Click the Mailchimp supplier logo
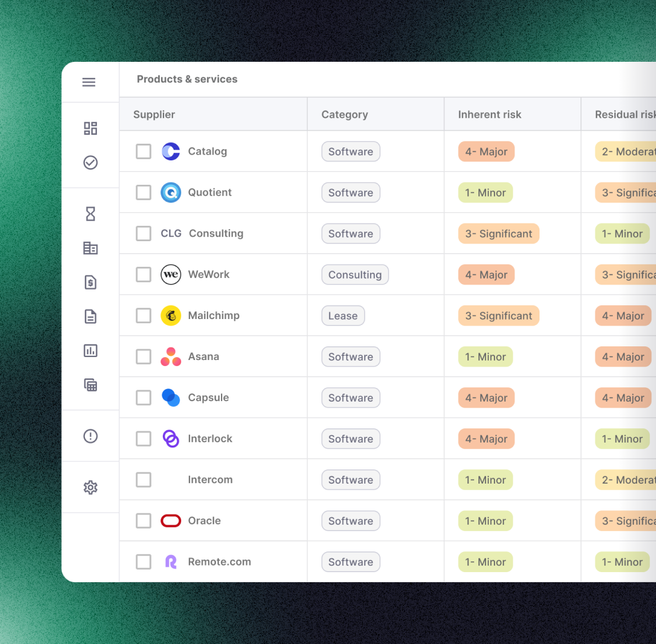 [x=171, y=315]
